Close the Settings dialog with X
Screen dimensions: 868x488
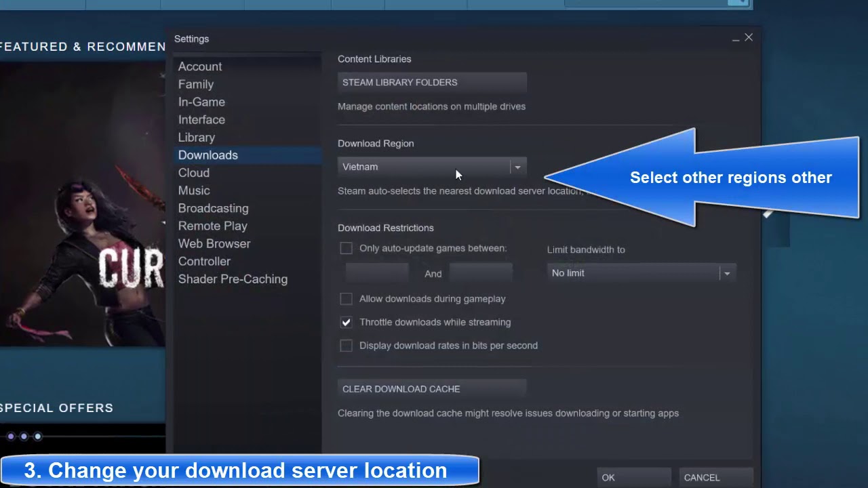749,37
